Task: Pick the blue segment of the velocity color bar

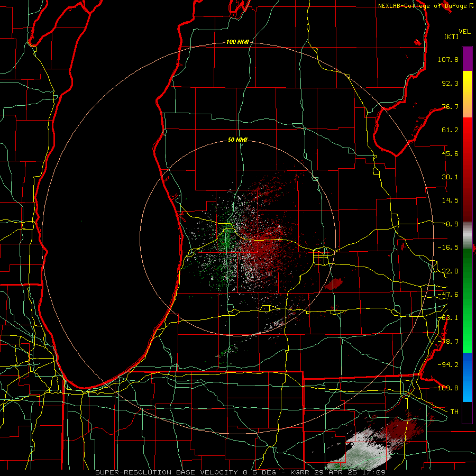Action: (x=467, y=377)
